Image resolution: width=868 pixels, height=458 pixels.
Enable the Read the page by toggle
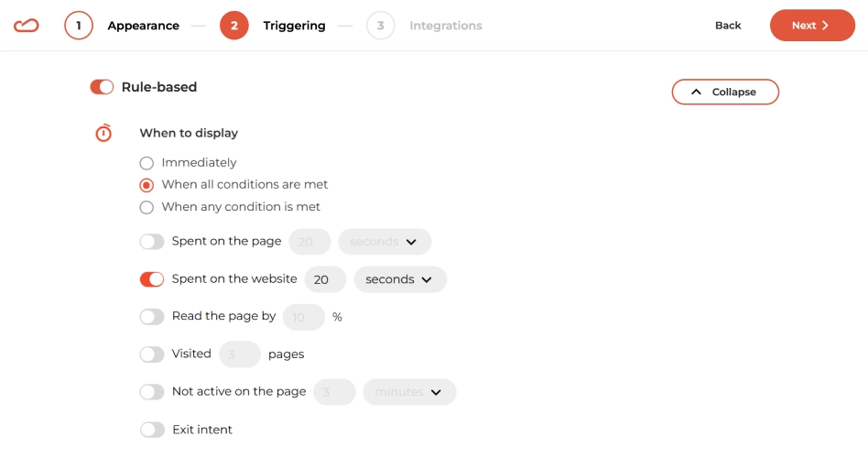152,317
